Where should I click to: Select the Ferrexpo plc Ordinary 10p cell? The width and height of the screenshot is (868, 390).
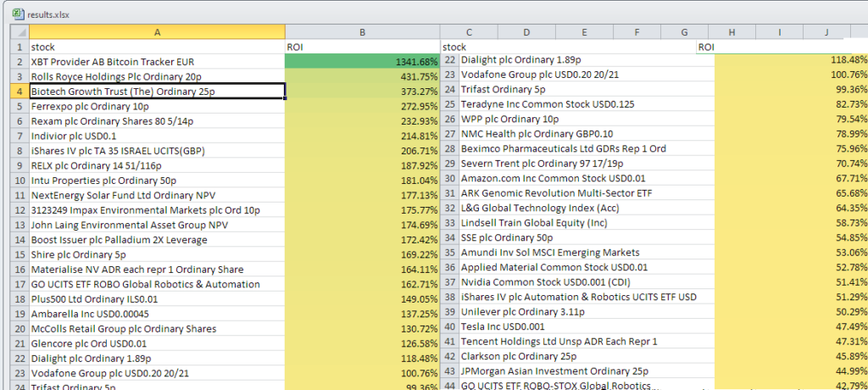tap(157, 106)
